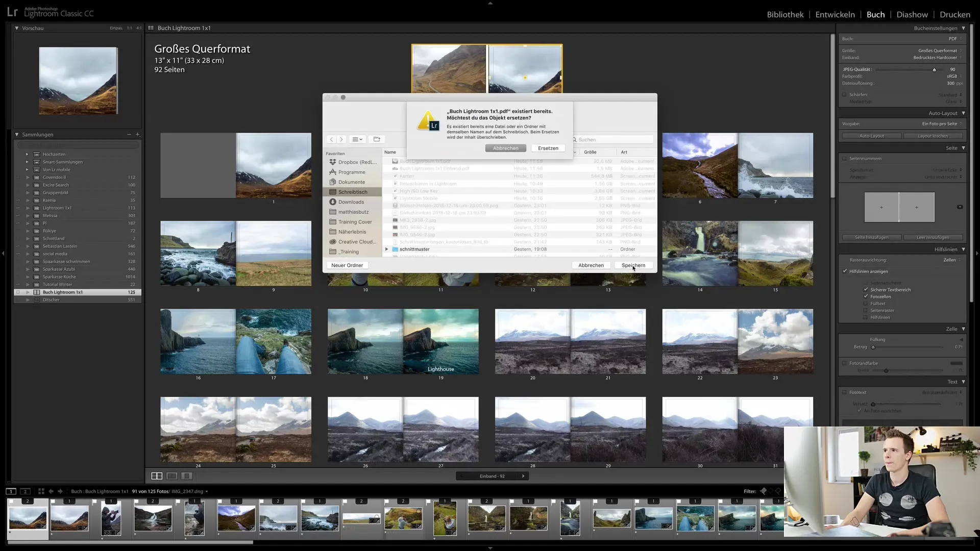Click the new folder icon in dialog

[377, 139]
